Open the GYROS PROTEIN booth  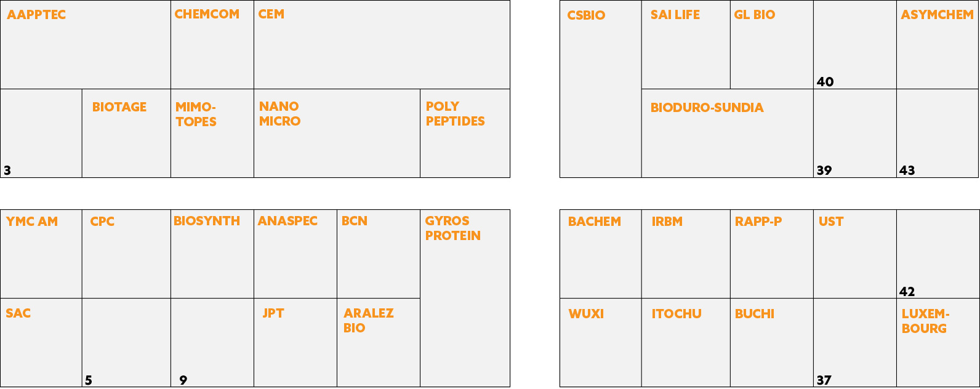point(465,299)
